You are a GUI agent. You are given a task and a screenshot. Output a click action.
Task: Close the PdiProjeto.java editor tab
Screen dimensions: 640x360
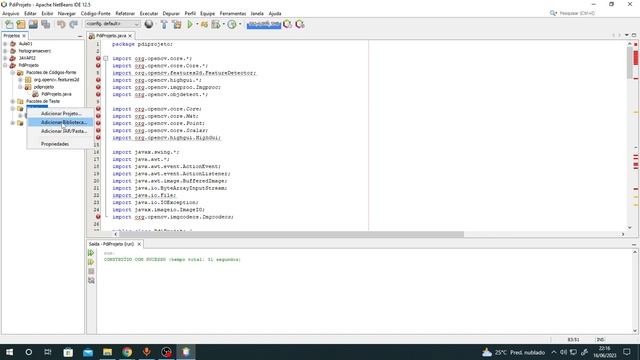pyautogui.click(x=130, y=36)
